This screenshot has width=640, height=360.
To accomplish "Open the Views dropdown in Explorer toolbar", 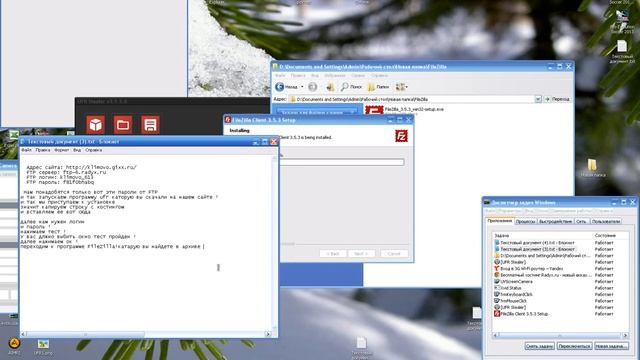I will [x=402, y=87].
